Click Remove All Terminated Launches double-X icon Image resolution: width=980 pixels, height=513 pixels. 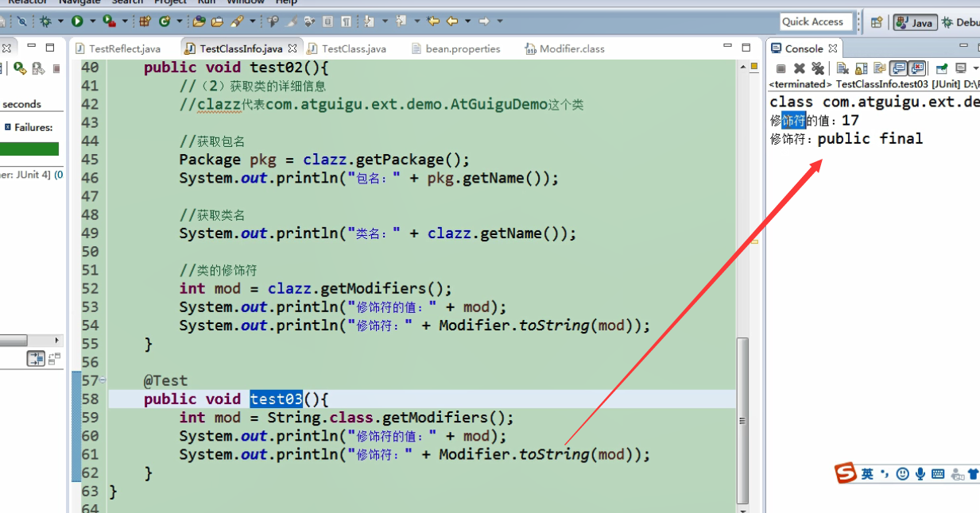tap(818, 68)
